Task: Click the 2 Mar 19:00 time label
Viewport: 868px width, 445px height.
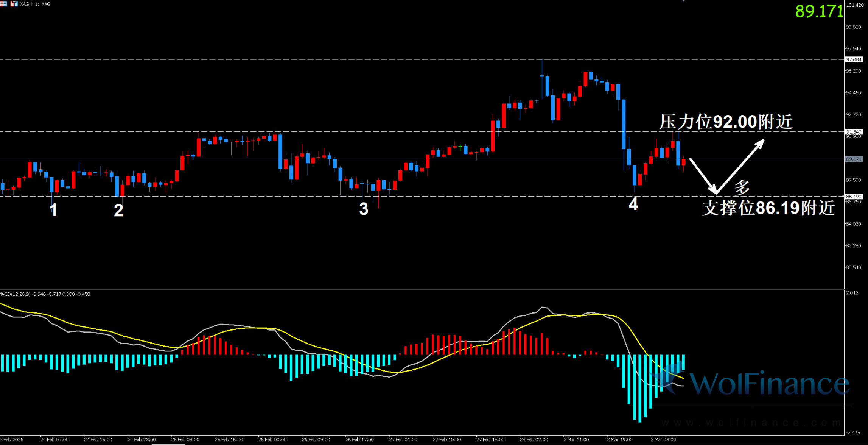Action: coord(619,440)
